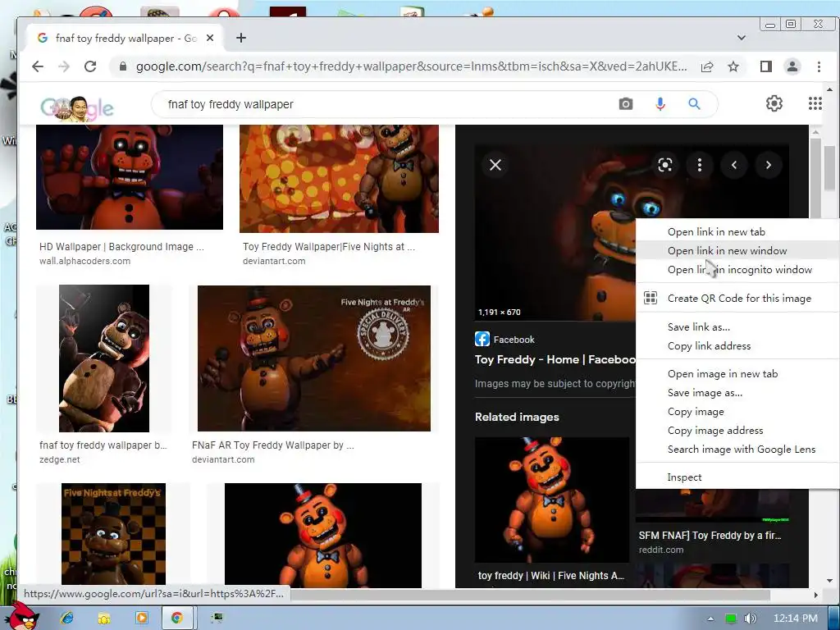The height and width of the screenshot is (630, 840).
Task: Open the Five Nights at Freddy's checkered thumbnail
Action: click(113, 534)
